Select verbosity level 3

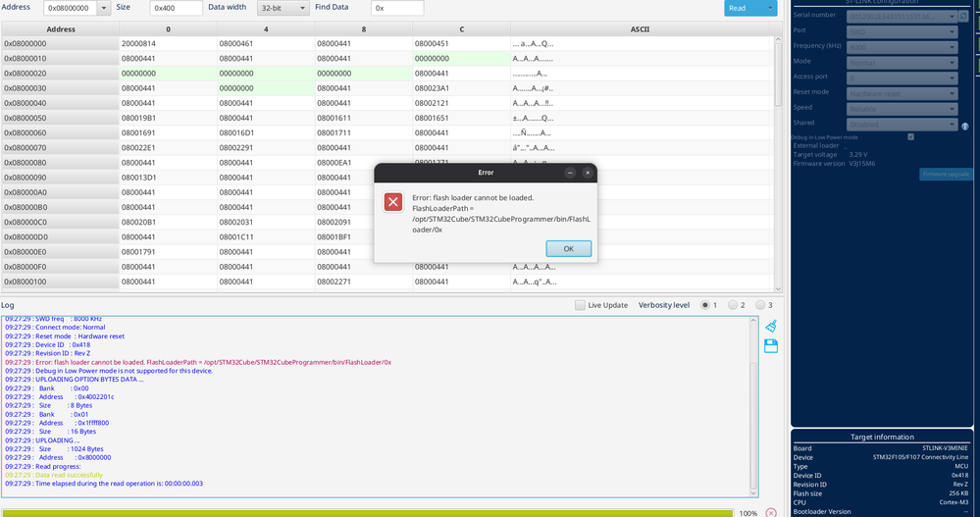pyautogui.click(x=760, y=305)
